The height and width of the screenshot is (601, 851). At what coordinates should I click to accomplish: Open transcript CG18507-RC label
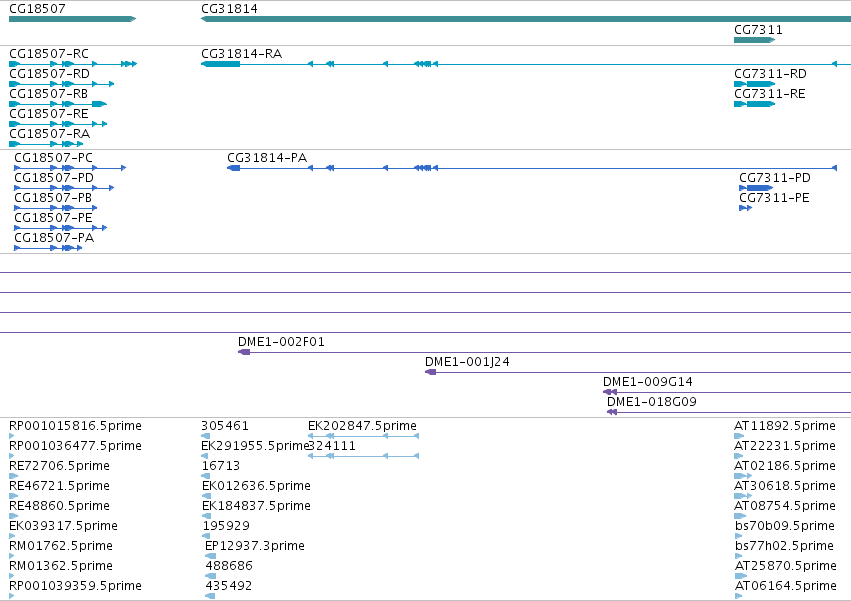49,54
